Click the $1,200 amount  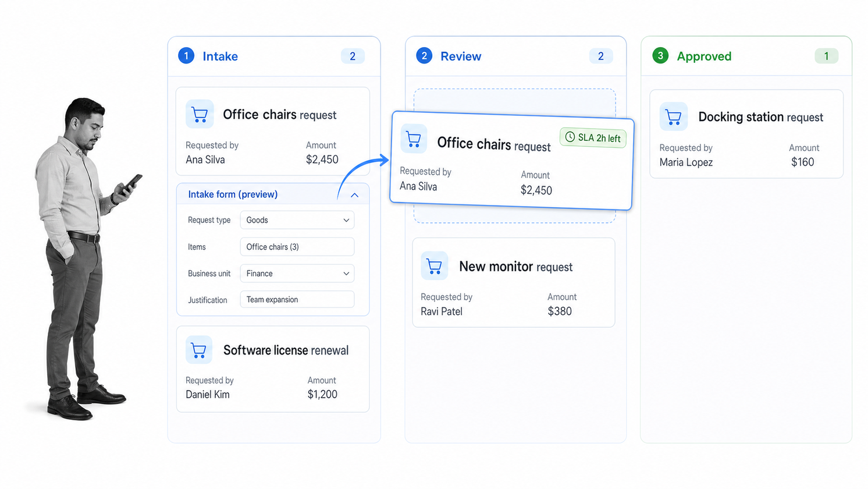pos(322,394)
